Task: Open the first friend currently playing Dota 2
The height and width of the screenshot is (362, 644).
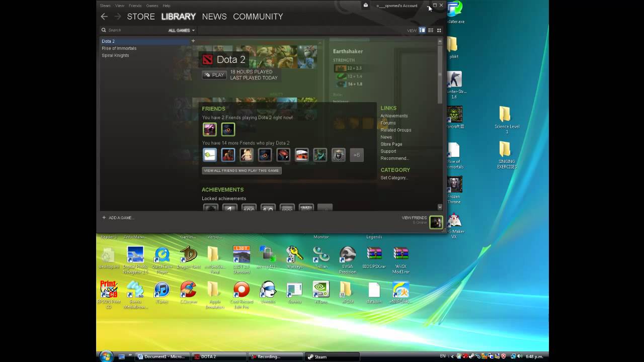Action: (x=210, y=129)
